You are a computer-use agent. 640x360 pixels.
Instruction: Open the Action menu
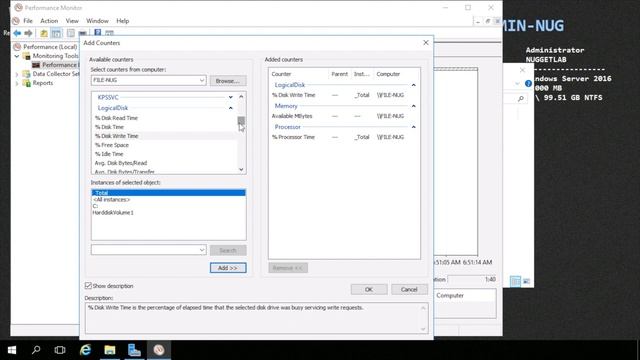[49, 21]
